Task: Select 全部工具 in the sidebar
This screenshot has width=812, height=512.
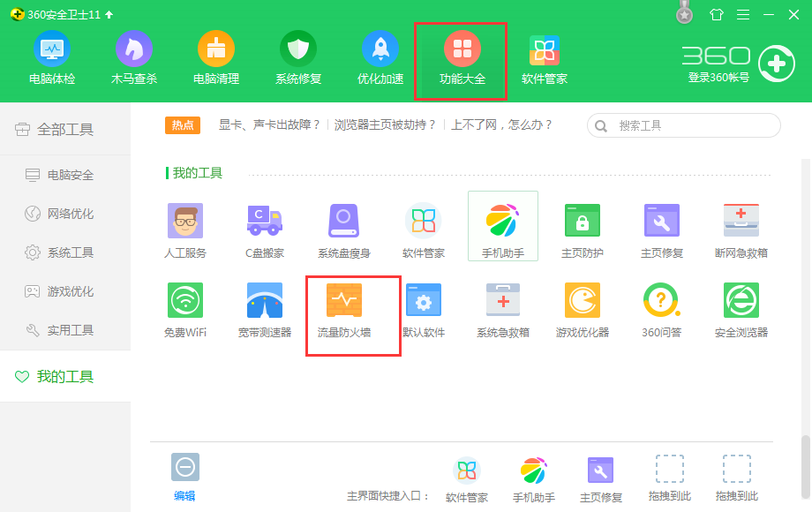Action: (65, 129)
